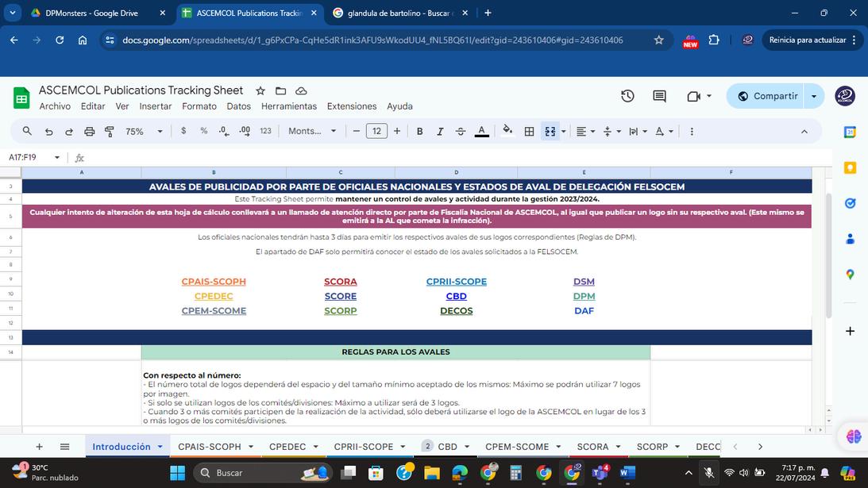Format as percent
868x488 pixels.
pyautogui.click(x=204, y=131)
